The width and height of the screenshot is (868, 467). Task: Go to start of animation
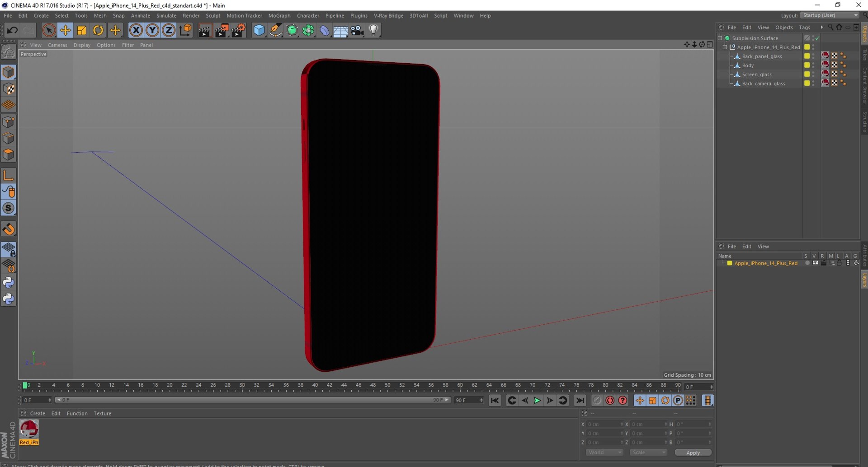(495, 400)
